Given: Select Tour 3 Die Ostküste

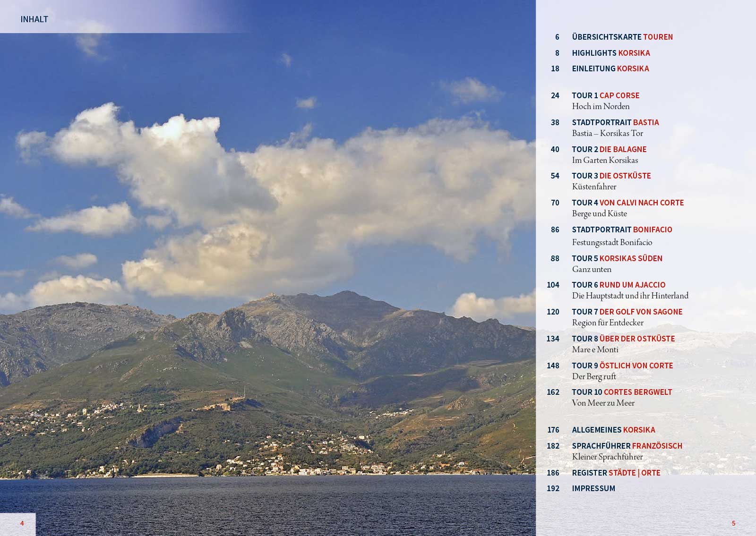Looking at the screenshot, I should (611, 176).
